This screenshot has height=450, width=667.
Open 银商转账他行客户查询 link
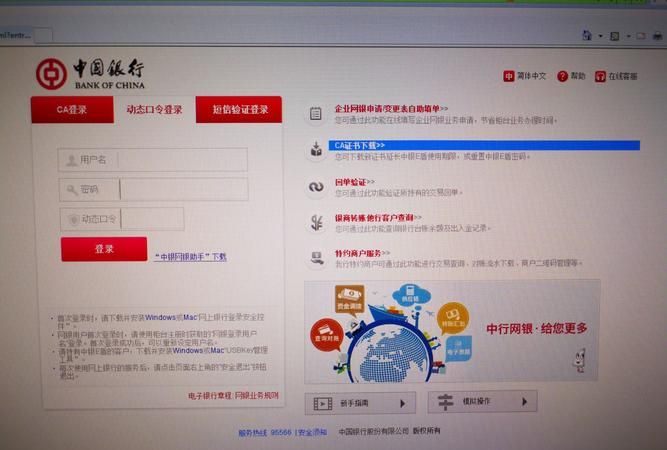click(378, 218)
